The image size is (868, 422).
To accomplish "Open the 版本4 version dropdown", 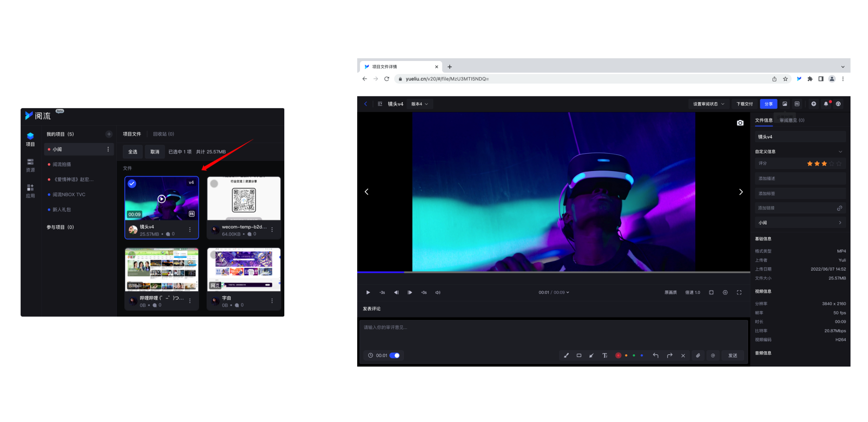I will coord(420,104).
